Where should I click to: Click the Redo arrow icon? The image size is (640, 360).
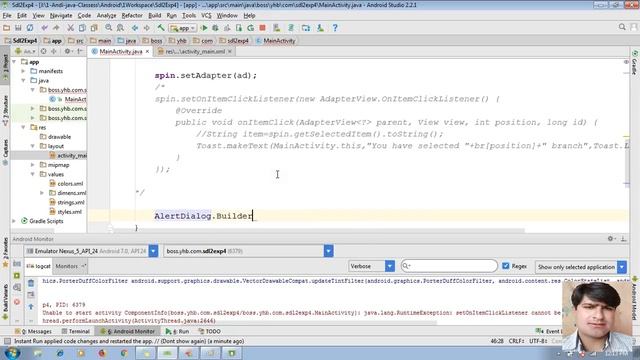[x=56, y=28]
